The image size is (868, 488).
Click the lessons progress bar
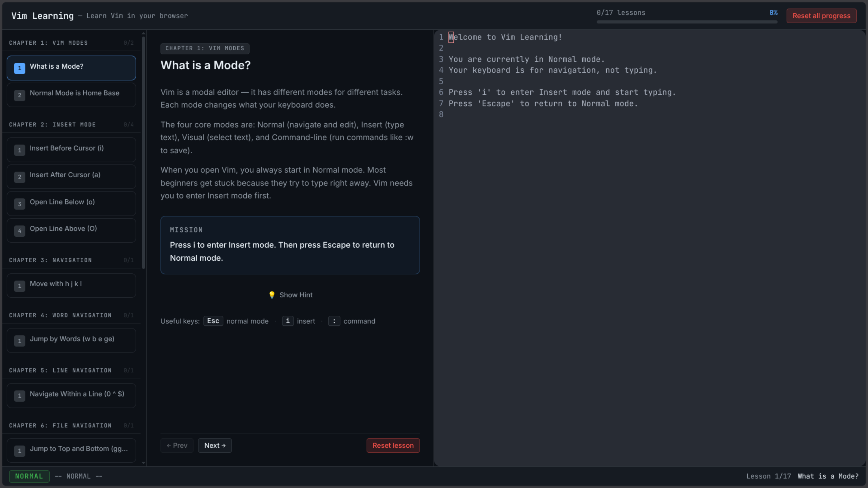(687, 22)
